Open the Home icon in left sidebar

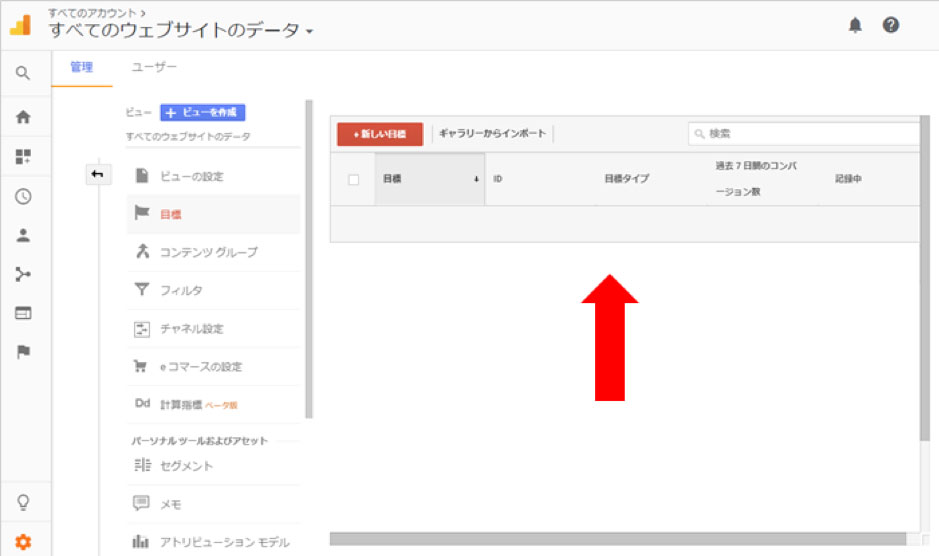tap(23, 116)
